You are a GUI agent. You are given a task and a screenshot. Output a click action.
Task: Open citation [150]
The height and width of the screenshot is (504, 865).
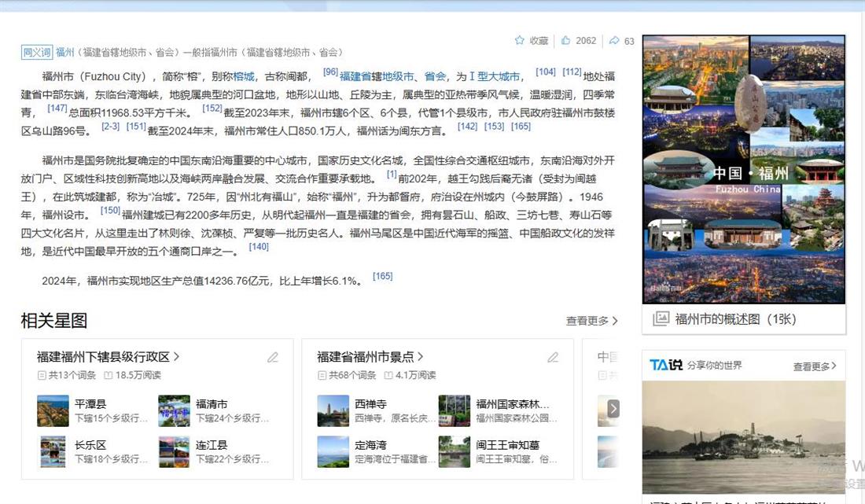(x=110, y=210)
